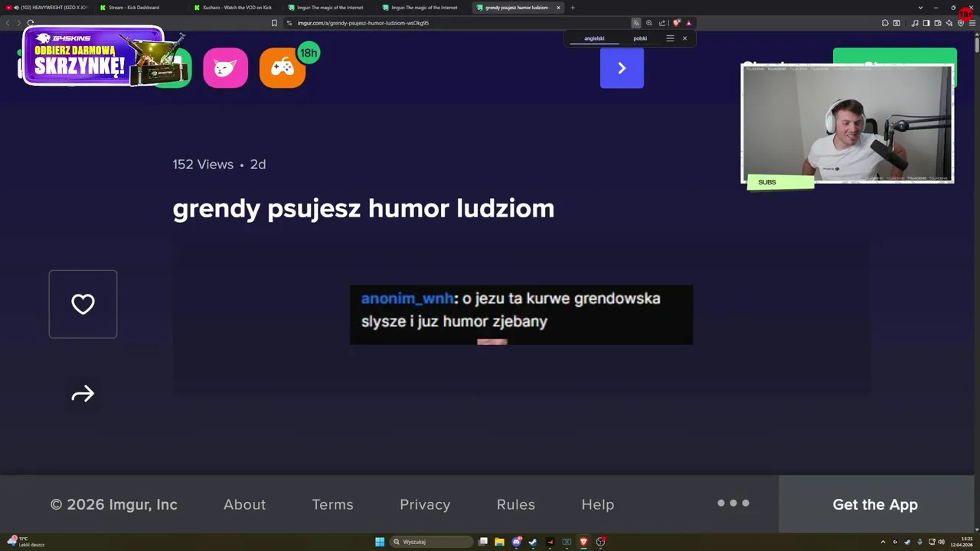Image resolution: width=980 pixels, height=551 pixels.
Task: Click the translate icon in address bar
Action: (x=635, y=23)
